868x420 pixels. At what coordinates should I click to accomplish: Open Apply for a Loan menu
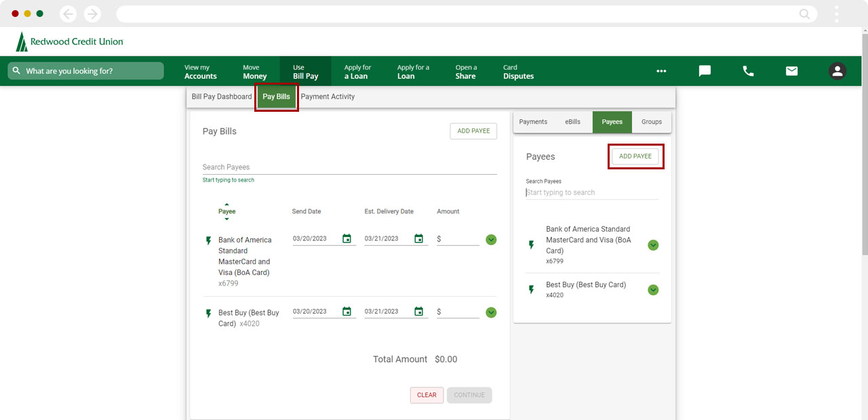click(357, 72)
